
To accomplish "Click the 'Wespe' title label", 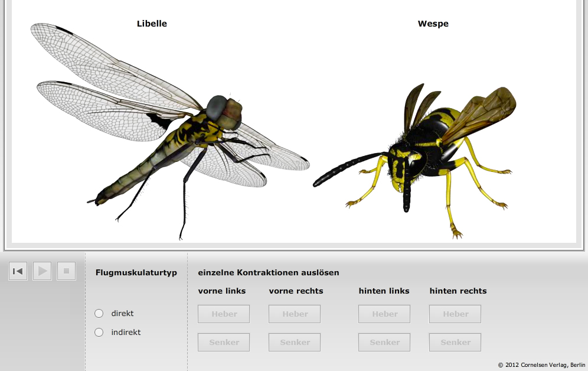I will coord(433,24).
